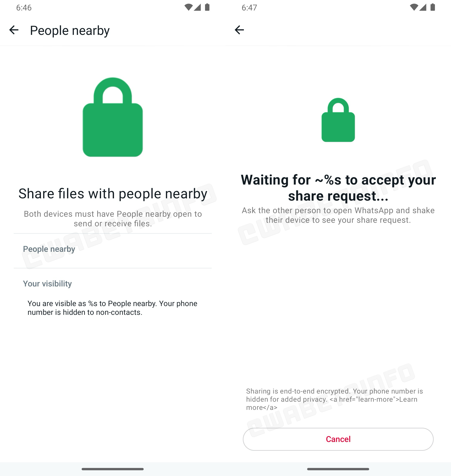
Task: Click the time display on left screen
Action: click(x=24, y=8)
